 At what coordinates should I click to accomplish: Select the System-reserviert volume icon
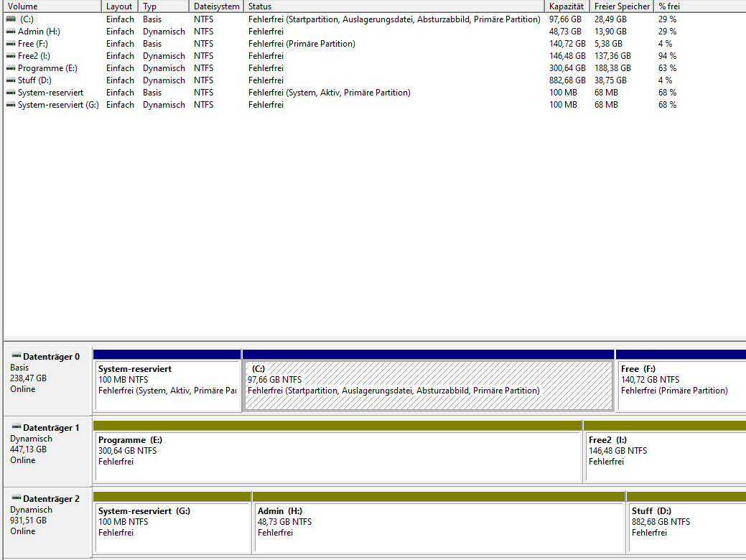[11, 93]
